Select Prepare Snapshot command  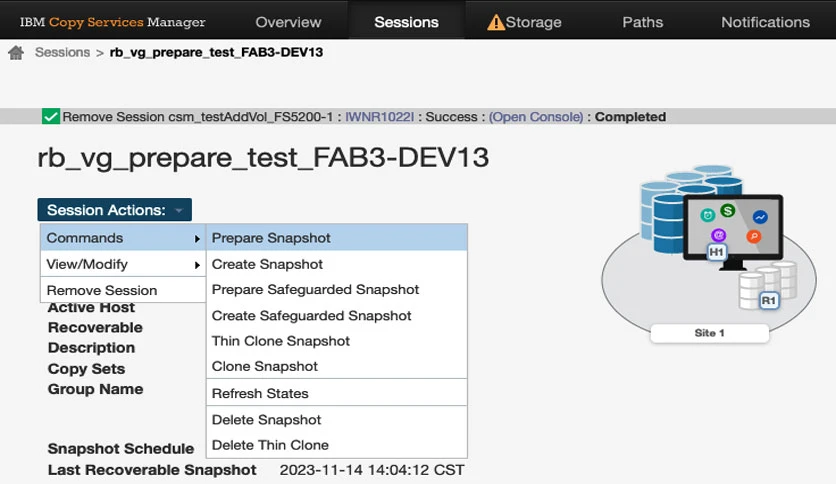[x=337, y=238]
